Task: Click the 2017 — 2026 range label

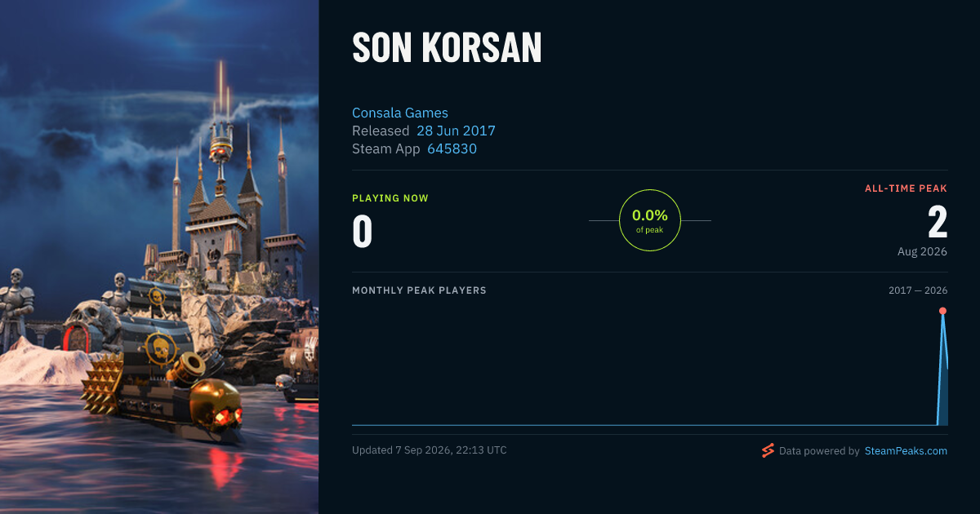Action: 918,290
